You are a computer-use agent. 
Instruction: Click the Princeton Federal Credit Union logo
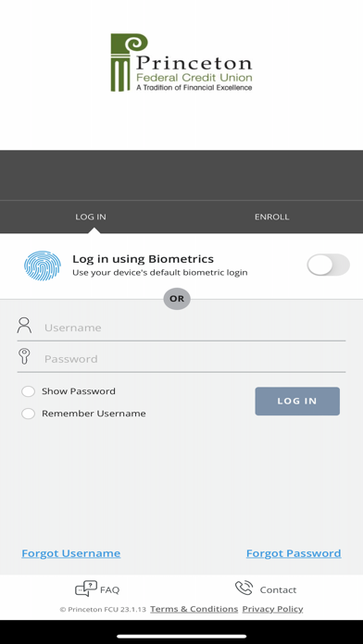point(181,62)
